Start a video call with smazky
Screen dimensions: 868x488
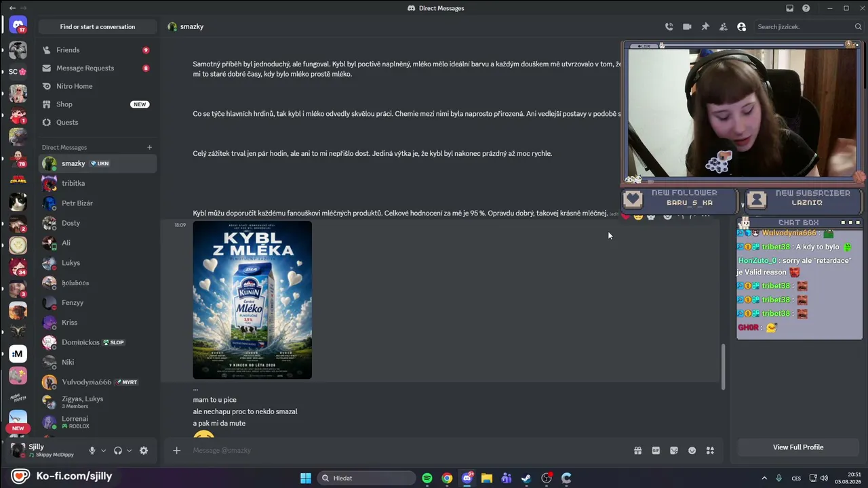[687, 26]
